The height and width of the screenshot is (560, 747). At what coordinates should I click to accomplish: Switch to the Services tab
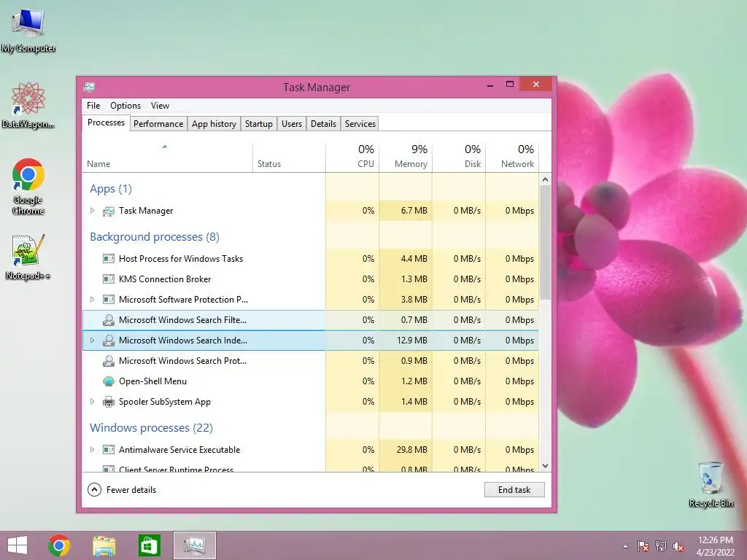360,124
